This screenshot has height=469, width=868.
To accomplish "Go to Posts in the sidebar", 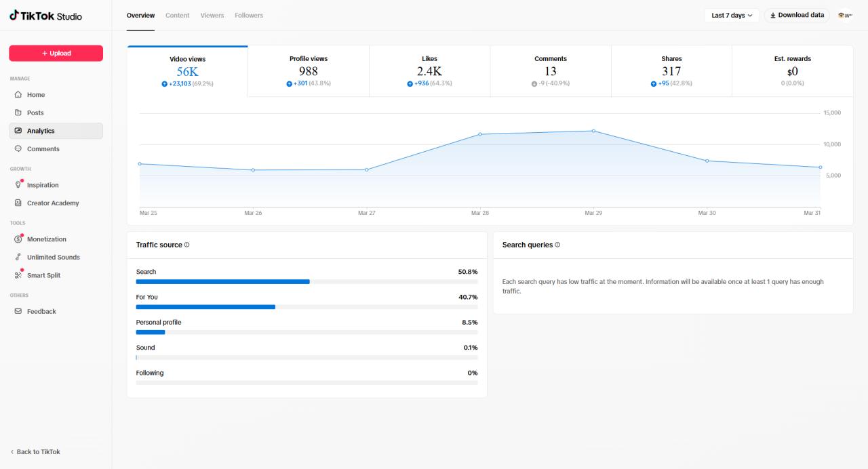I will pos(56,113).
